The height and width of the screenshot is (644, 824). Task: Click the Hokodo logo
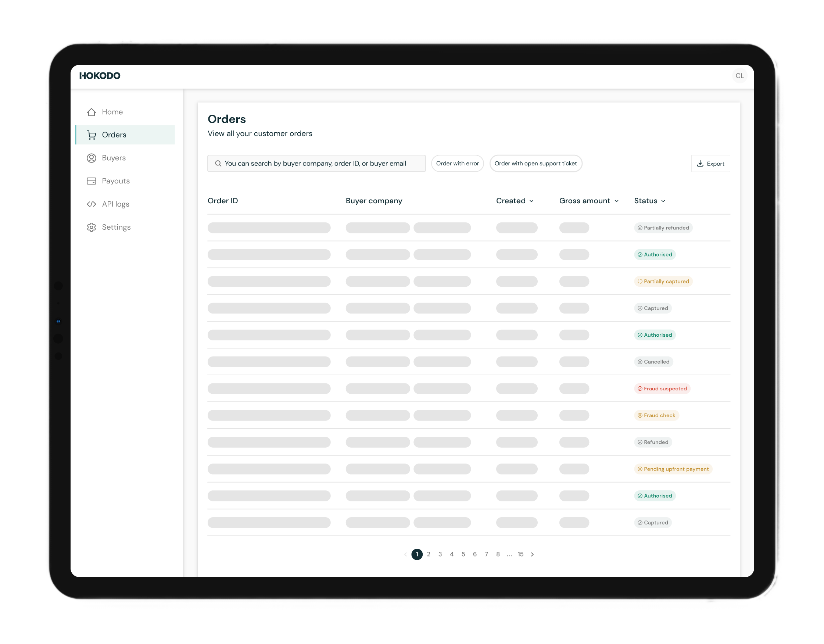(x=100, y=76)
